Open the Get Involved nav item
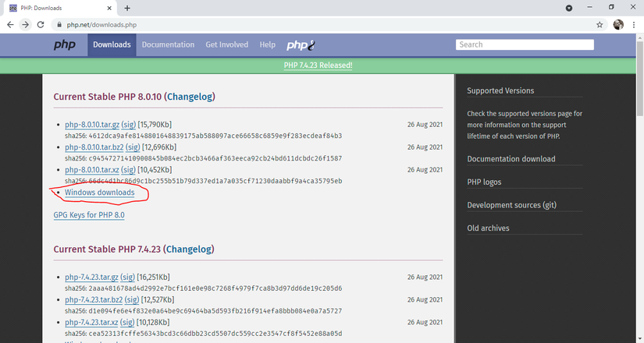 tap(226, 44)
